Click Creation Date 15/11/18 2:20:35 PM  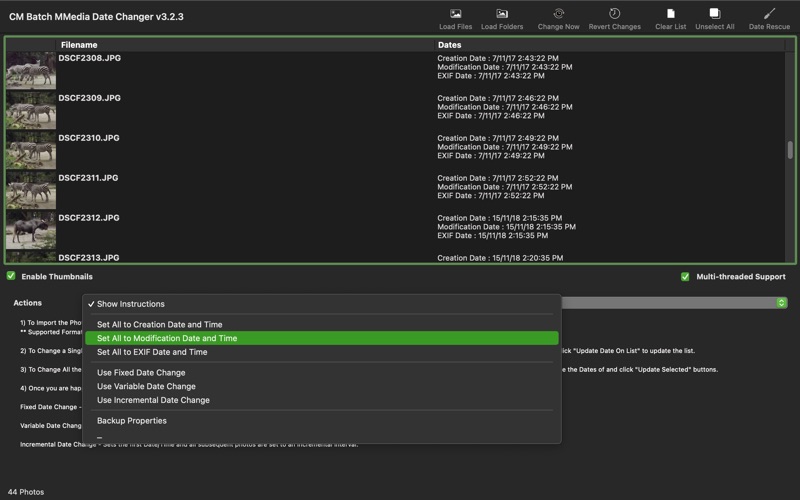(500, 258)
